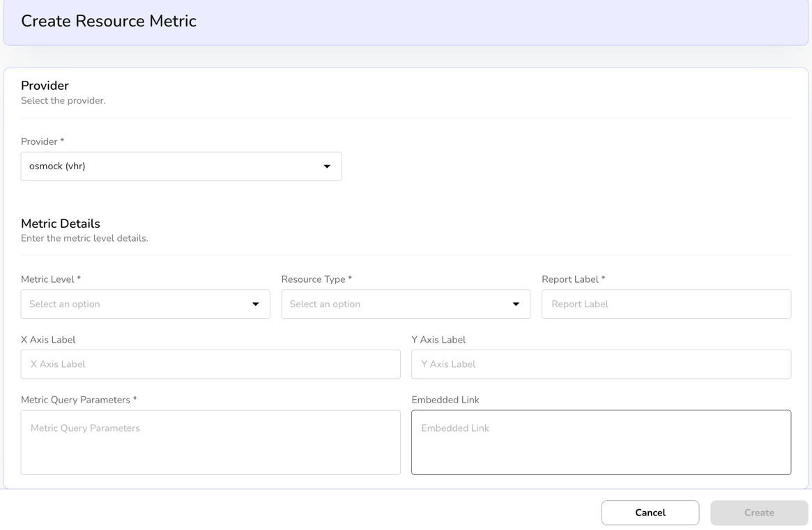Focus the Metric Query Parameters text area

(x=210, y=442)
